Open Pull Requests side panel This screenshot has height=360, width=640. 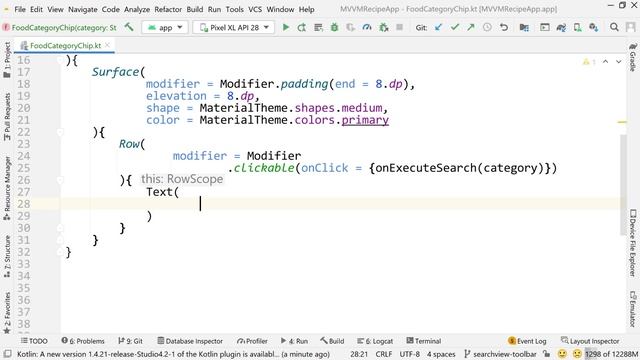(7, 117)
